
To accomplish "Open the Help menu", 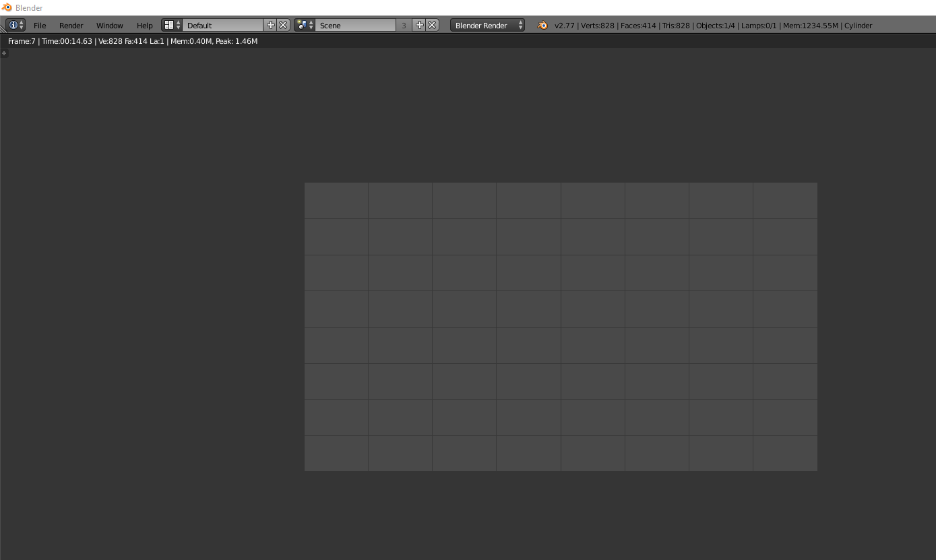I will [144, 25].
